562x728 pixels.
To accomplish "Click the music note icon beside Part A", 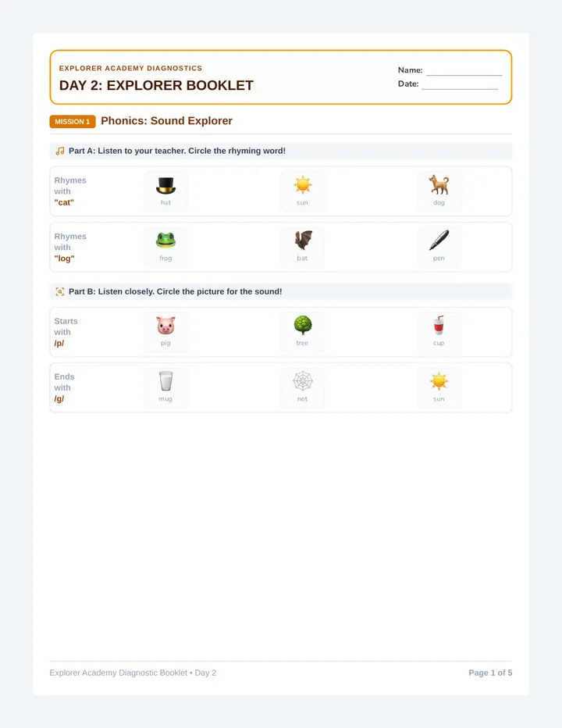I will (x=60, y=151).
